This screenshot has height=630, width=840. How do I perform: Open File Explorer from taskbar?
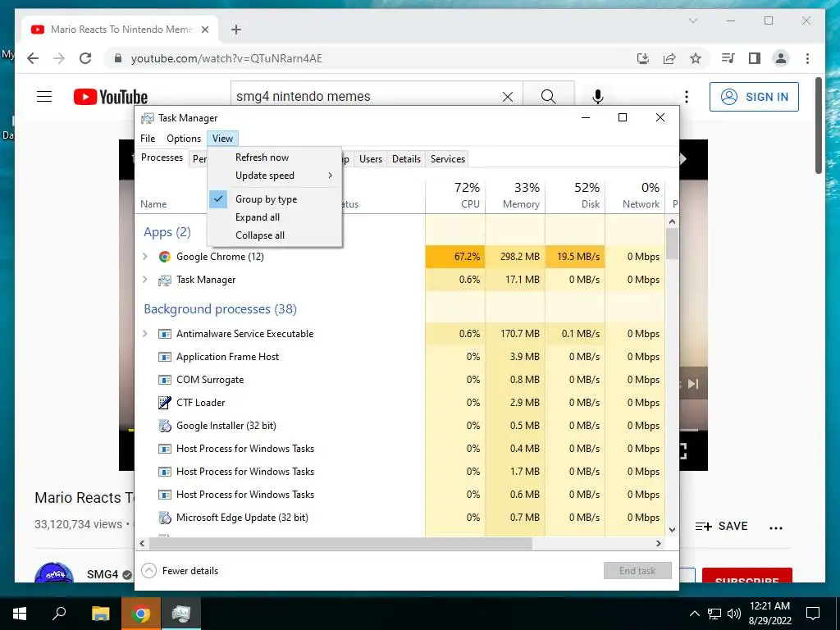pos(100,614)
